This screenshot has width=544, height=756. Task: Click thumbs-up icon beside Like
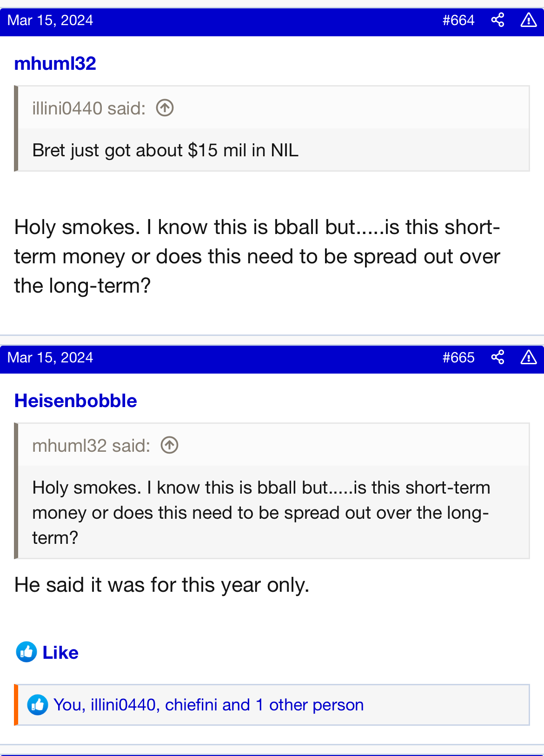click(27, 652)
